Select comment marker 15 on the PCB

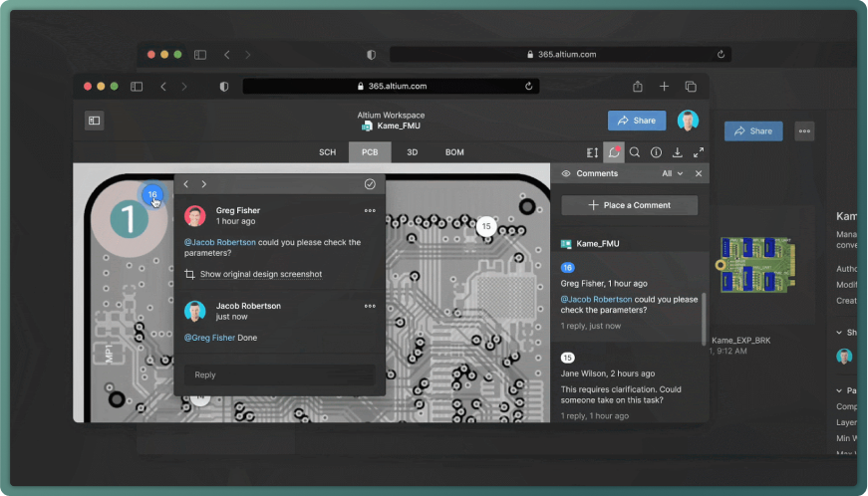[486, 226]
